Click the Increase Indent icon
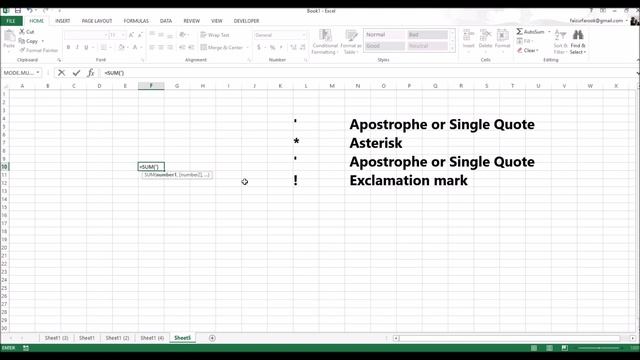 pyautogui.click(x=191, y=47)
